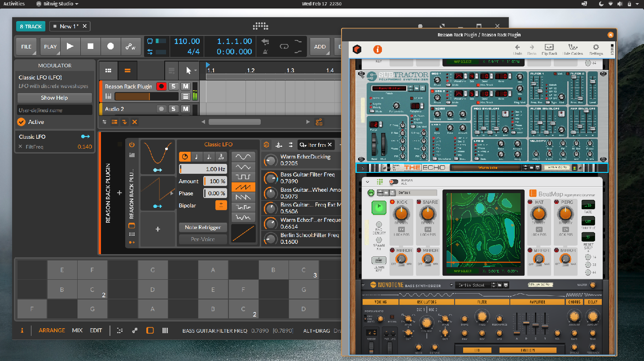The image size is (644, 361).
Task: Expand The Echo device fold arrow
Action: pyautogui.click(x=362, y=167)
